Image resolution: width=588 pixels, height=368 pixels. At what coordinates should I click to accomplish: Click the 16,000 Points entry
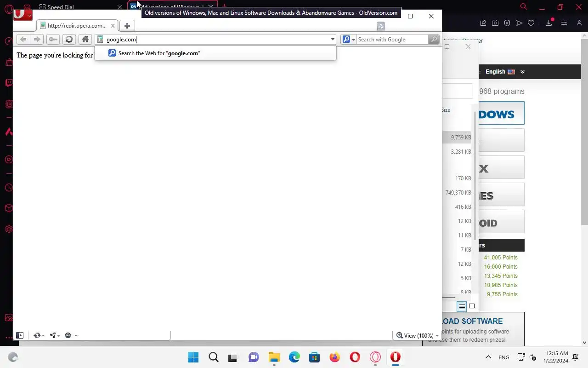[500, 267]
